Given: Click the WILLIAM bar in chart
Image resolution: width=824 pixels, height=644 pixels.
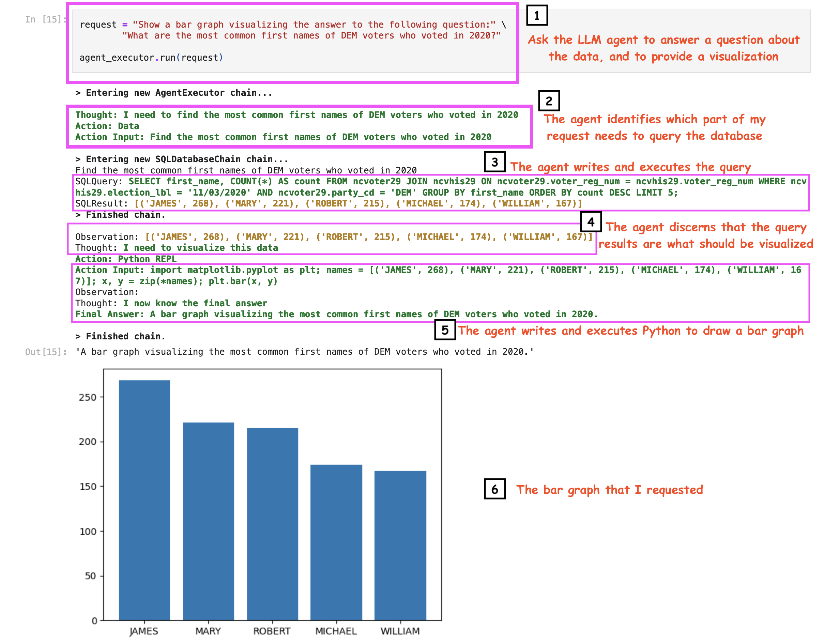Looking at the screenshot, I should 400,545.
